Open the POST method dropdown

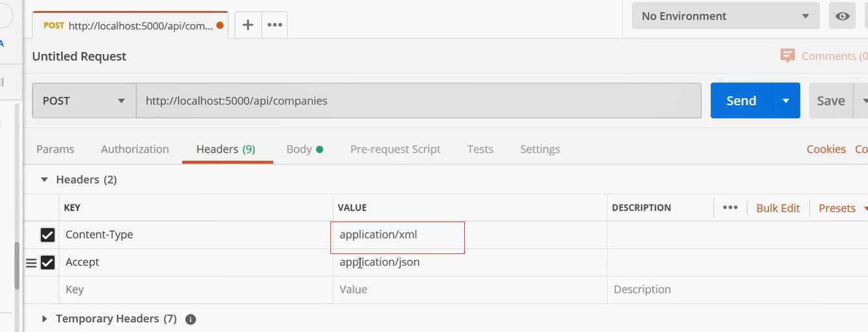(84, 101)
